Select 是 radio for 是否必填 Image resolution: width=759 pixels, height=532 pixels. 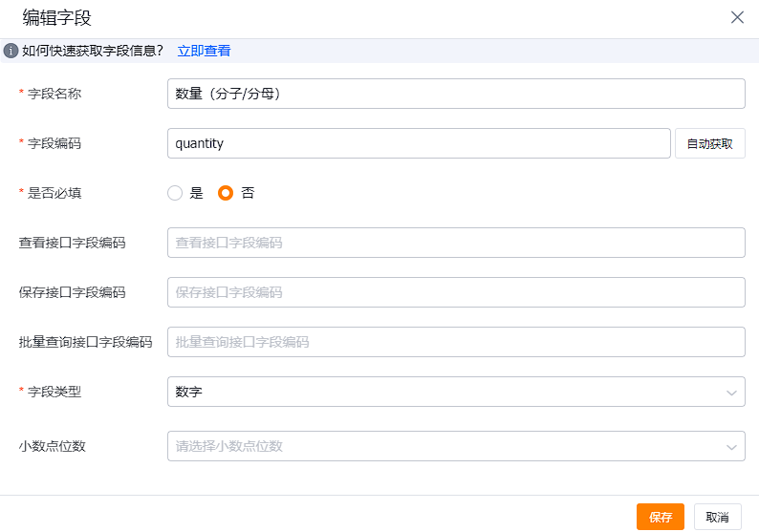click(175, 193)
